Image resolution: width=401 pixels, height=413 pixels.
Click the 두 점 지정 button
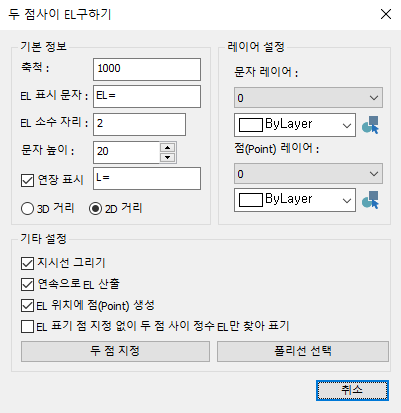click(115, 351)
